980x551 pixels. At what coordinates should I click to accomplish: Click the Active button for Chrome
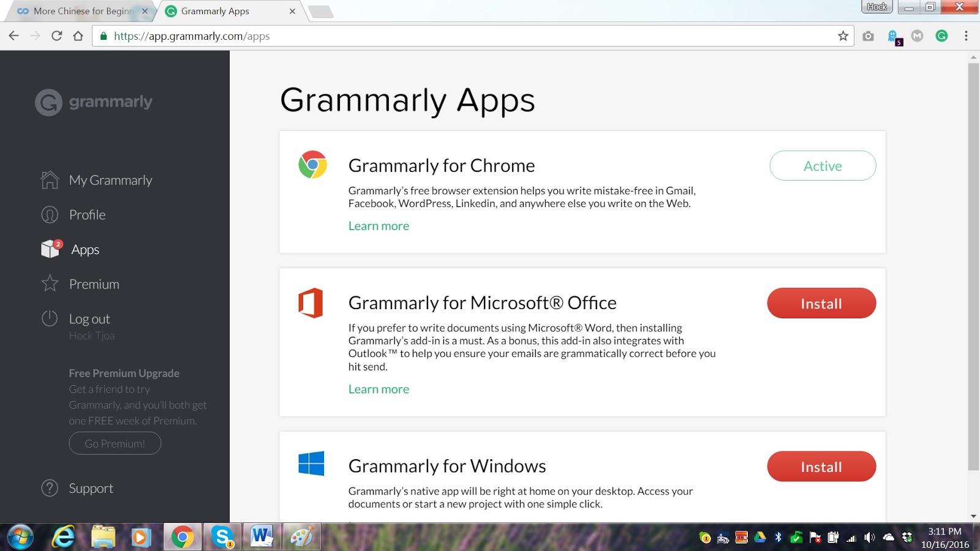tap(823, 165)
